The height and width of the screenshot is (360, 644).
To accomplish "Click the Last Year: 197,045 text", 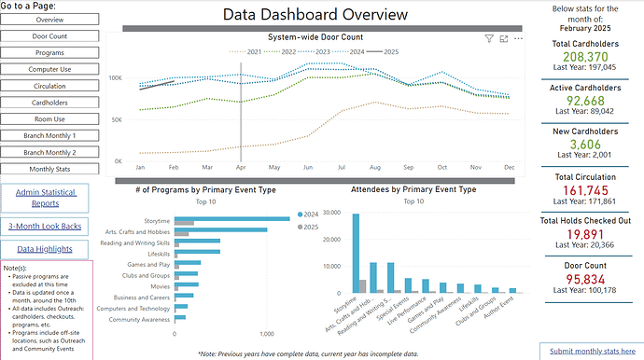I will 585,67.
